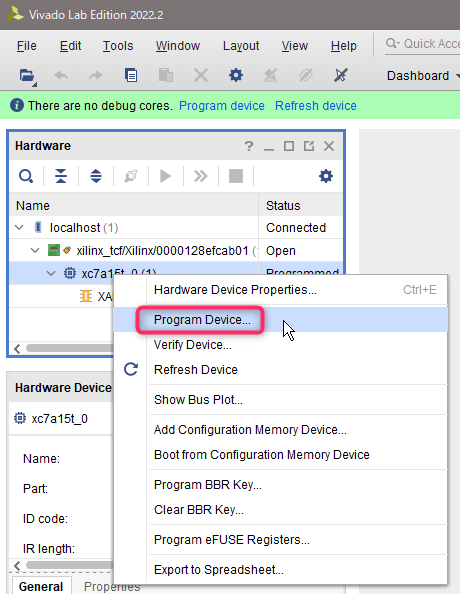Click the Redo arrow in main toolbar
Screen dimensions: 460x594
pos(95,76)
